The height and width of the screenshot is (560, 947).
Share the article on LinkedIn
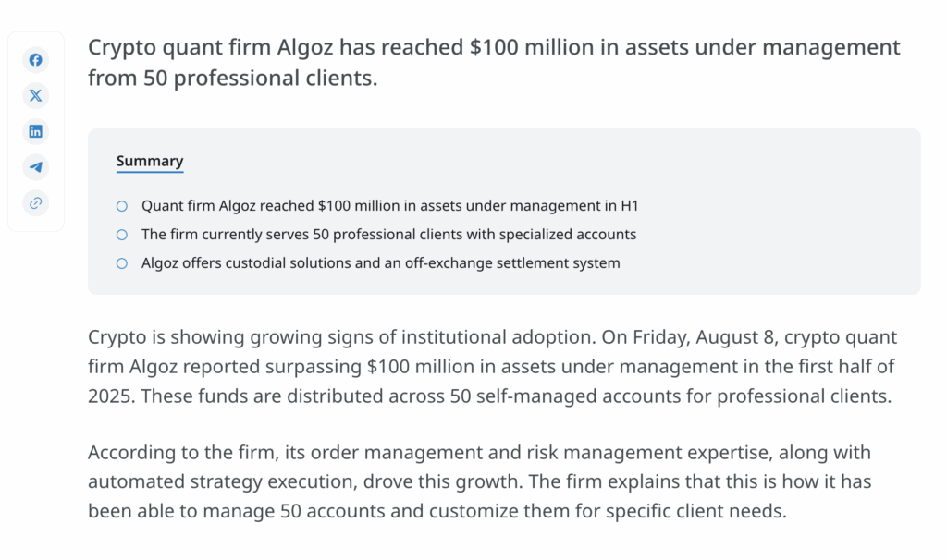coord(35,131)
